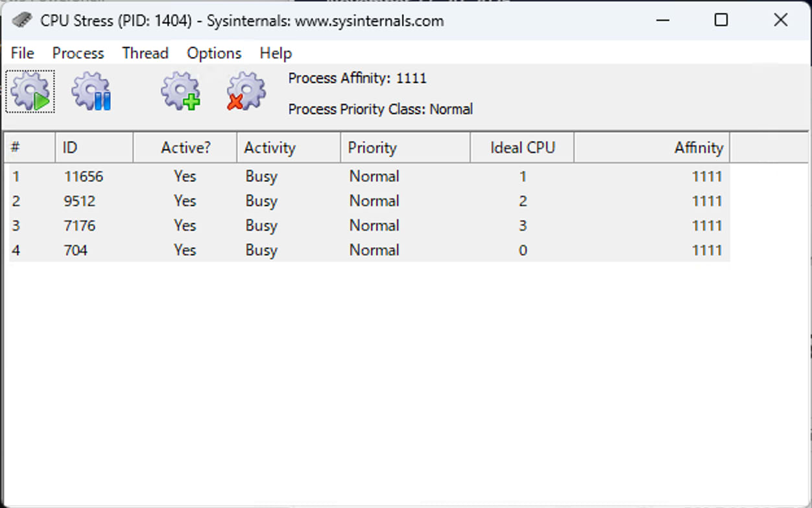
Task: Open the Options menu
Action: 214,53
